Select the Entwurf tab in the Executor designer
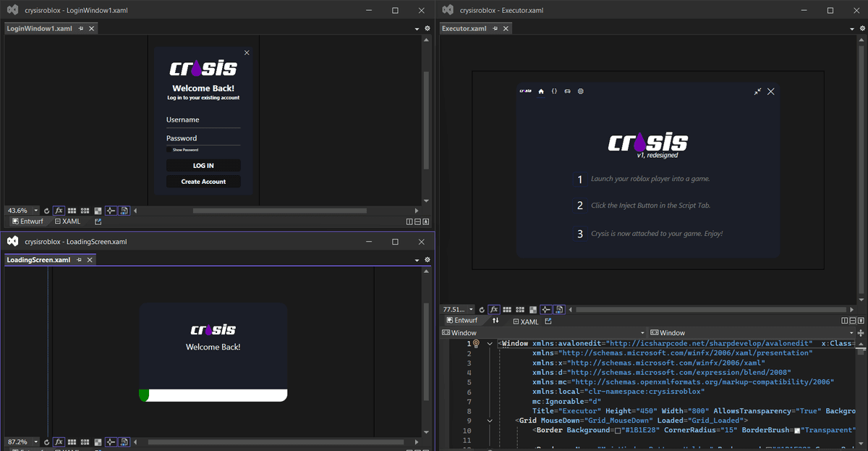This screenshot has height=451, width=868. click(461, 321)
